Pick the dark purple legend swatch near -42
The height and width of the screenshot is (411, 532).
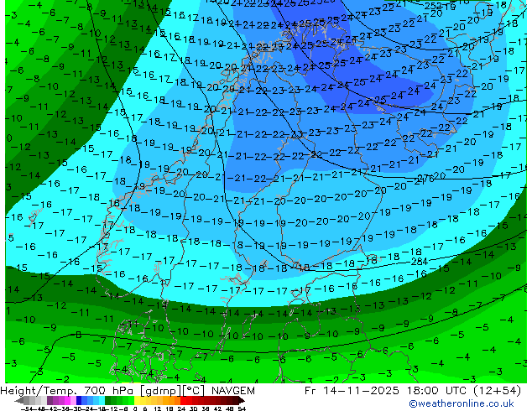50,400
